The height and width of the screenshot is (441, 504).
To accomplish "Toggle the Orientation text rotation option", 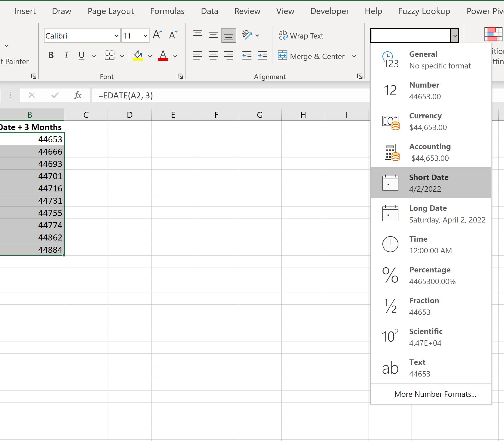I will point(247,35).
